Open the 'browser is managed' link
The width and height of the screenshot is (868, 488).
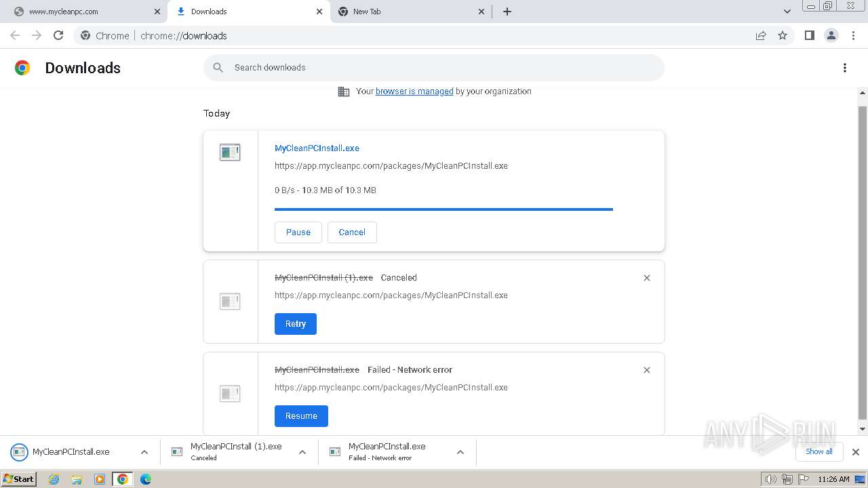414,91
